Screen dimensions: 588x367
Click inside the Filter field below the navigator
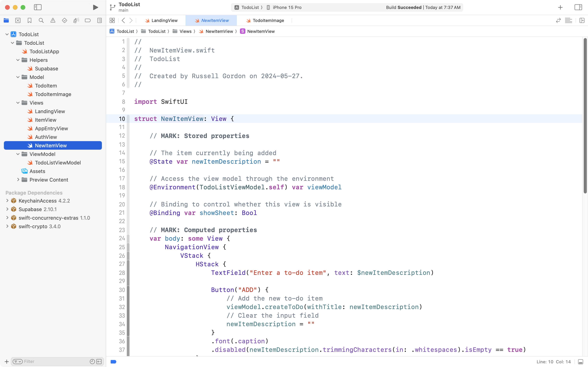pos(49,361)
